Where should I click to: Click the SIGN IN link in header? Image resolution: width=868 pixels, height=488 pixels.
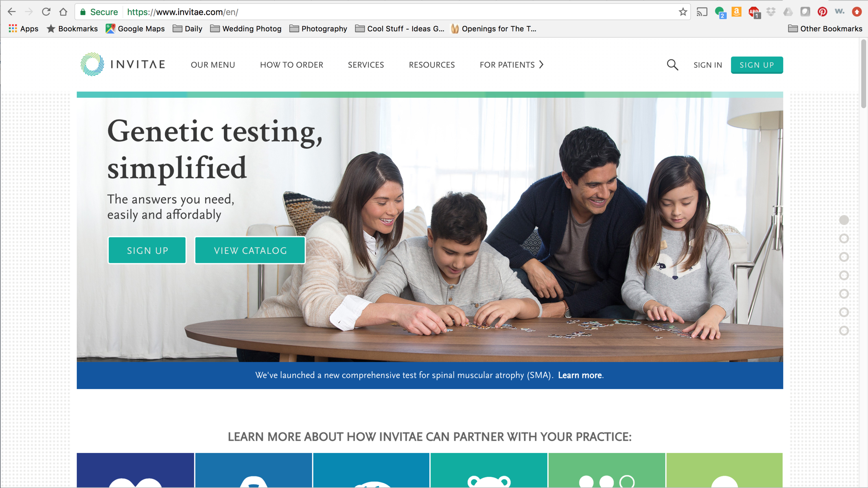(708, 65)
